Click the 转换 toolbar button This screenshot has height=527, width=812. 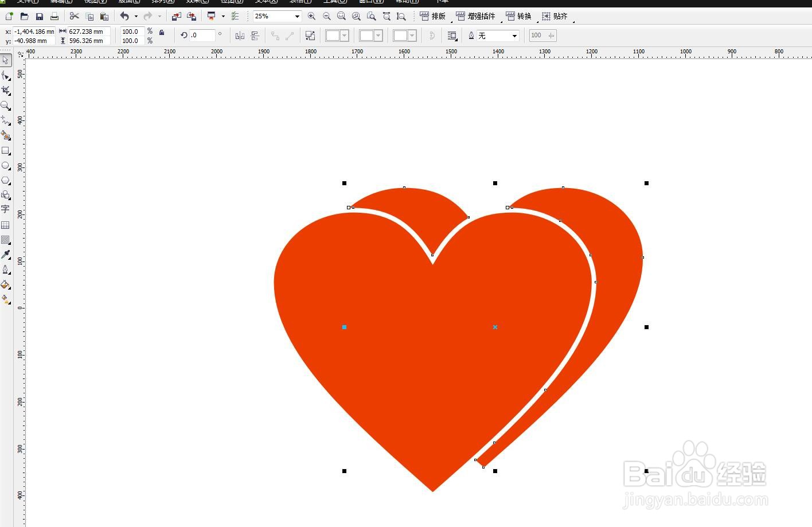click(x=519, y=17)
